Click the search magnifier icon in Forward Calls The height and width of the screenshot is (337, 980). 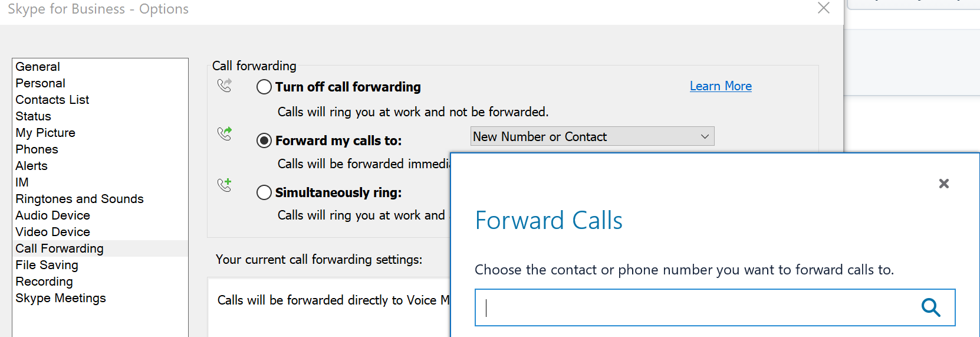(930, 307)
